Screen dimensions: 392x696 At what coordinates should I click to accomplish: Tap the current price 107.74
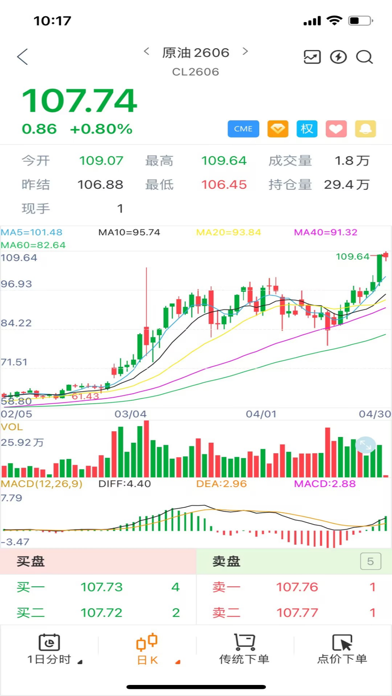coord(79,101)
